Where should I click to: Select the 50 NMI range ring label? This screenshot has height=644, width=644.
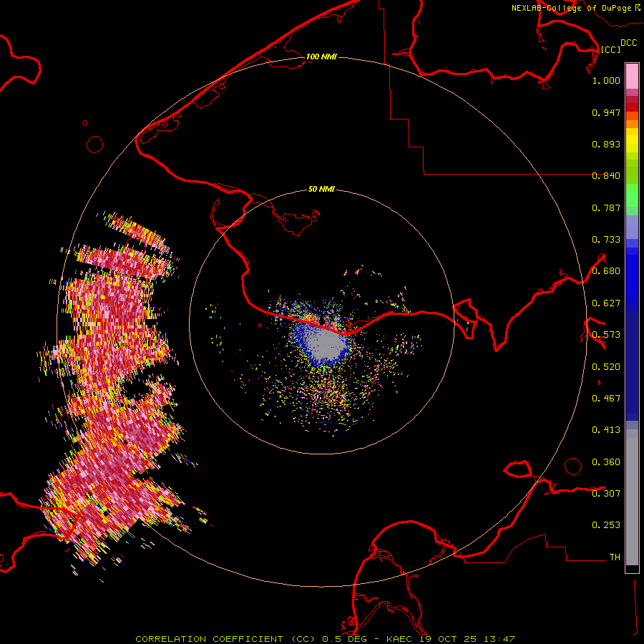(x=321, y=189)
